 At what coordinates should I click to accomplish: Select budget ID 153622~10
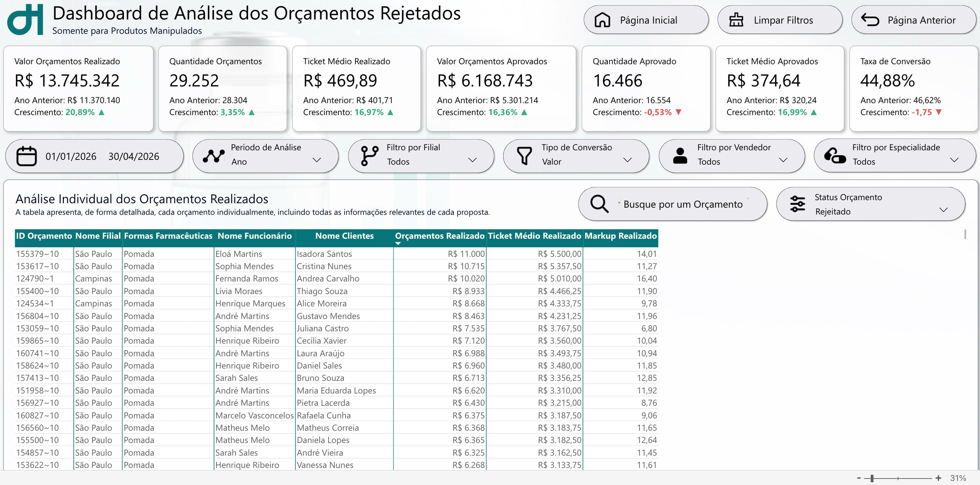click(x=37, y=465)
